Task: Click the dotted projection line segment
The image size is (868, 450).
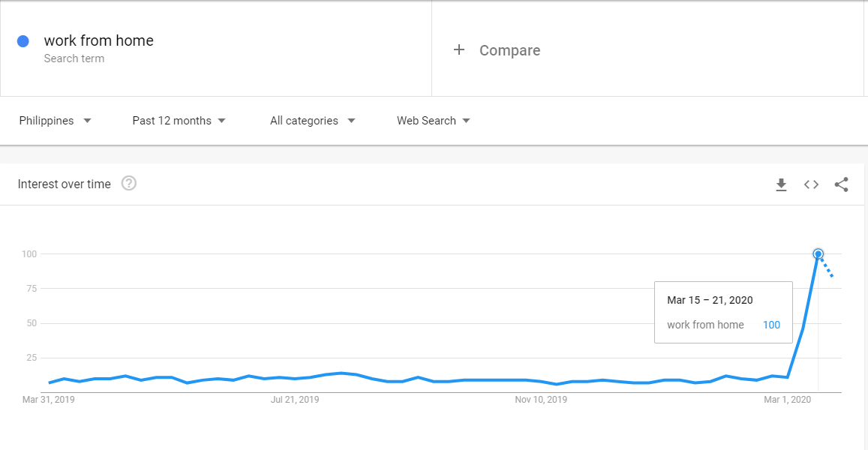Action: click(x=826, y=267)
